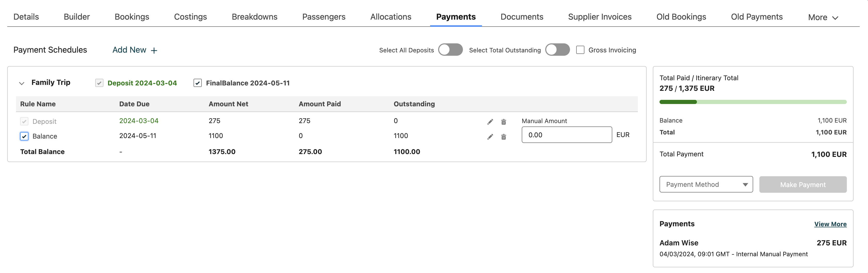Image resolution: width=868 pixels, height=273 pixels.
Task: Uncheck the Balance rule checkbox
Action: (24, 136)
